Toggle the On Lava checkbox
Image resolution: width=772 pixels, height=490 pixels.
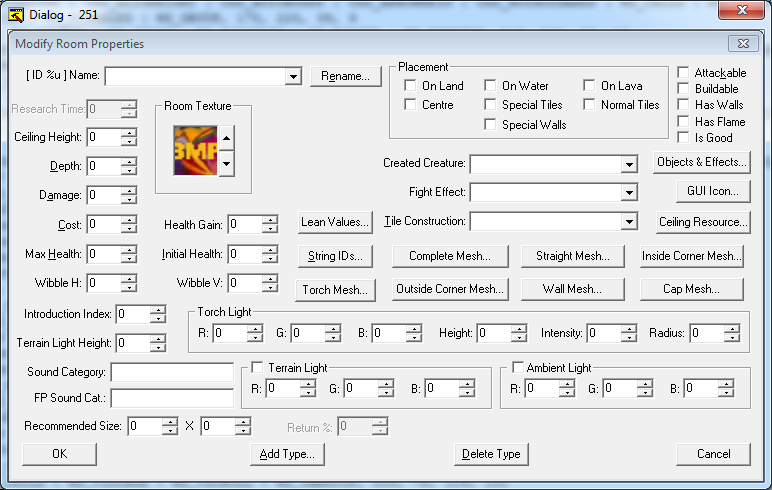589,85
